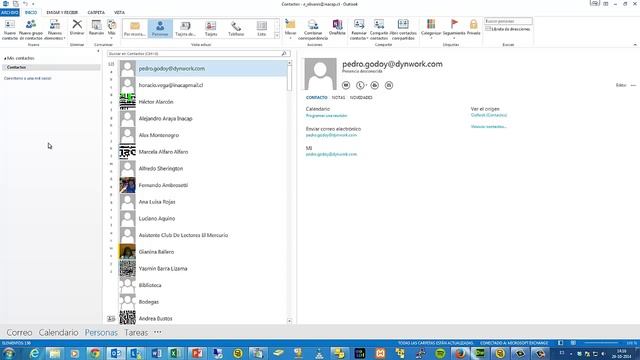Screen dimensions: 640x360
Task: Click the Vincular contactos link
Action: click(x=489, y=127)
